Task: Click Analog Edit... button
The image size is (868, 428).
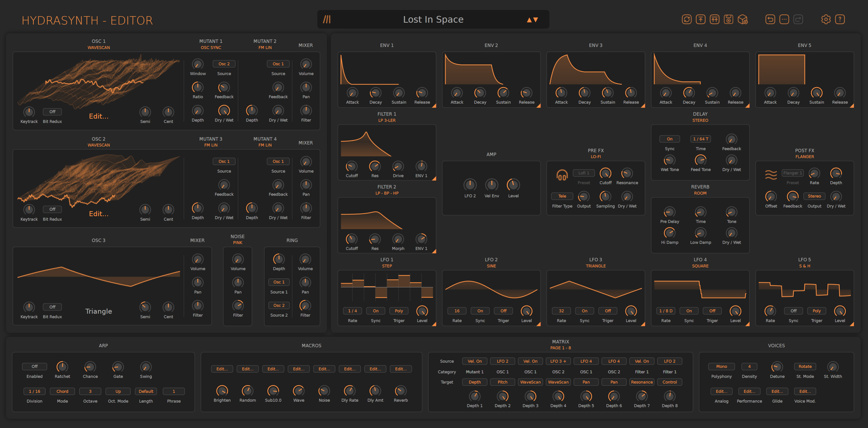Action: (721, 391)
